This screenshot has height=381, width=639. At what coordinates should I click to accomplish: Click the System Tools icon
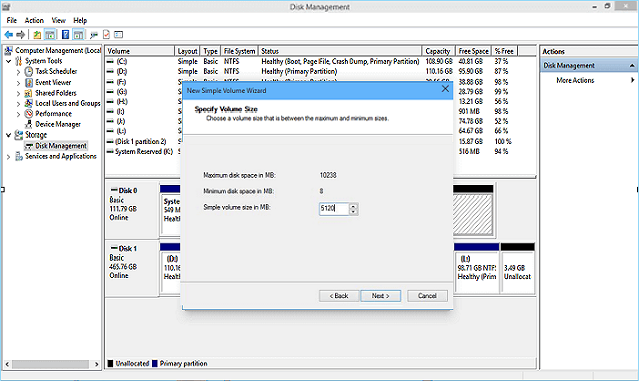(x=19, y=61)
